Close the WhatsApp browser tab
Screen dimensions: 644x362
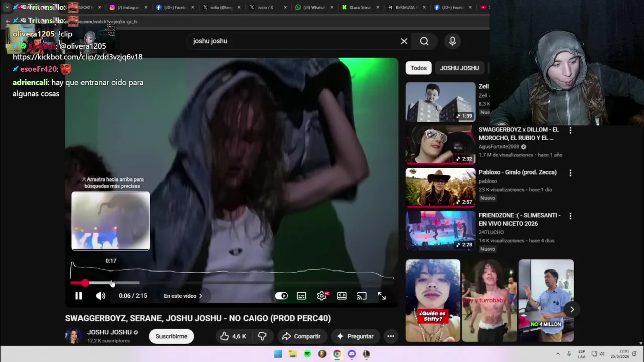[x=332, y=7]
